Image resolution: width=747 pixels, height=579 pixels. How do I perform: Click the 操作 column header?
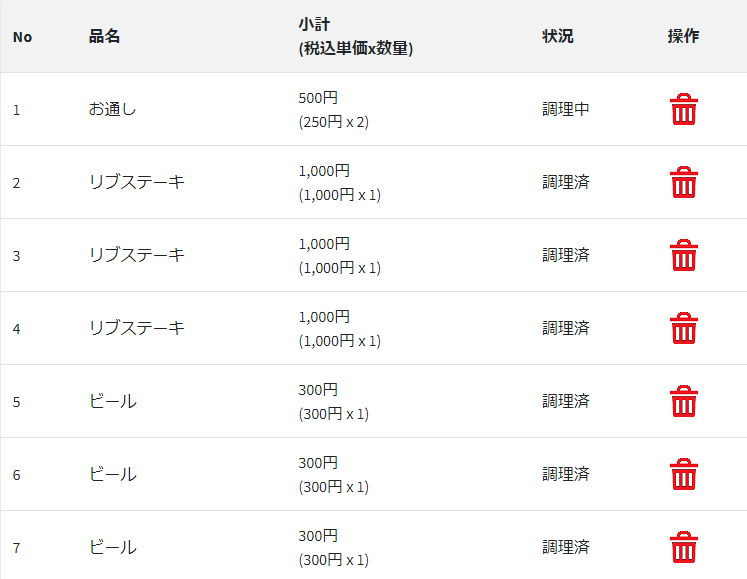(x=683, y=37)
